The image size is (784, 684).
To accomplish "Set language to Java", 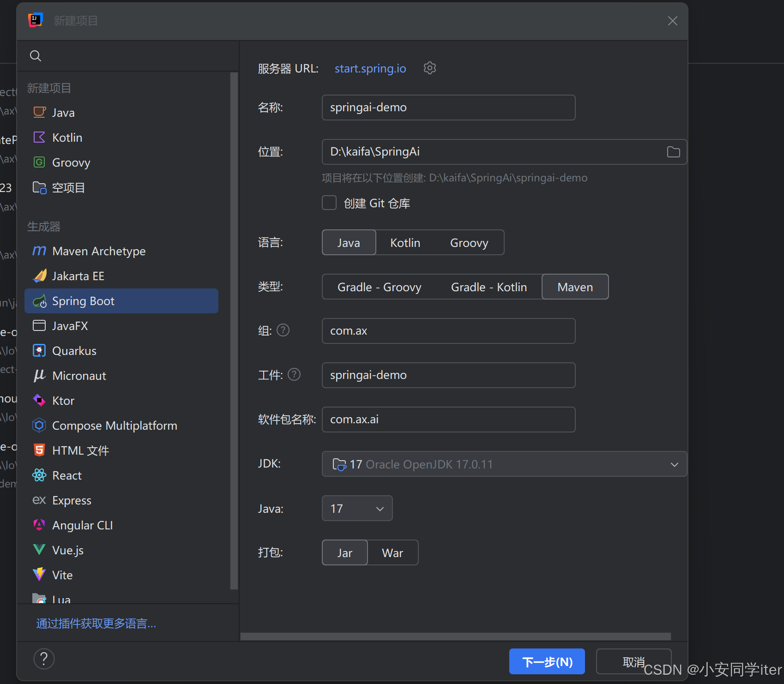I will click(x=349, y=242).
